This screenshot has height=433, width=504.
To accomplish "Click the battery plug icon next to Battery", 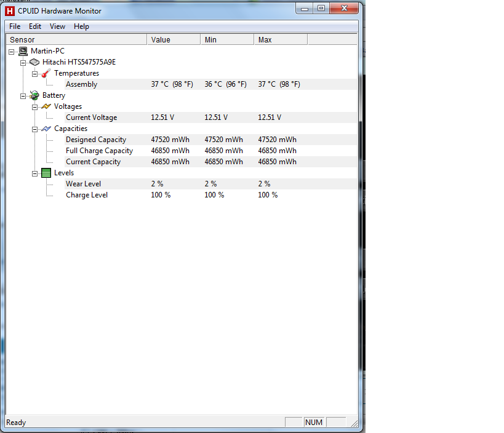I will [x=34, y=95].
